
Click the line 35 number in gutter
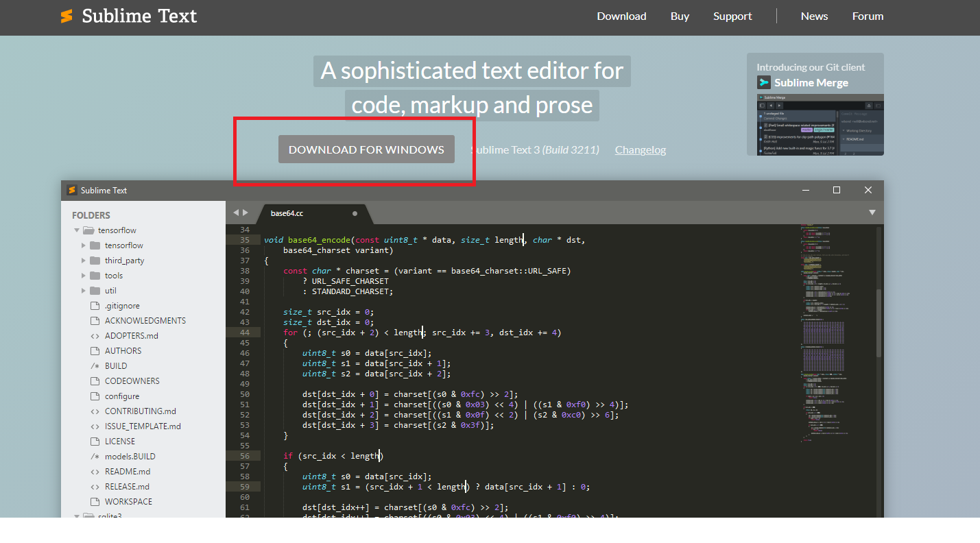pos(245,240)
